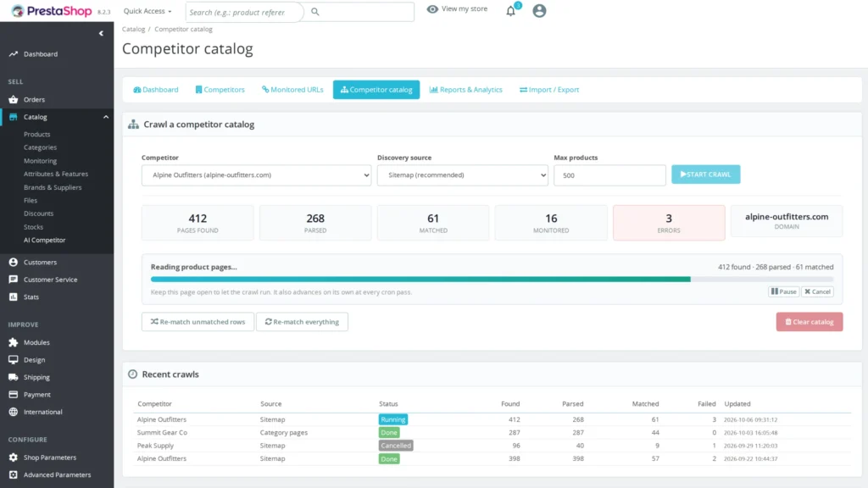Open Discounts in the Catalog submenu
868x488 pixels.
point(38,213)
